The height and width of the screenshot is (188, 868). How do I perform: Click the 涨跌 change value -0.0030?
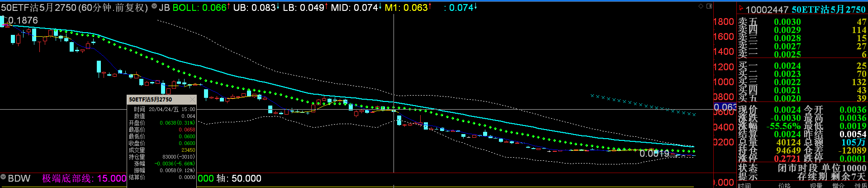(x=786, y=118)
